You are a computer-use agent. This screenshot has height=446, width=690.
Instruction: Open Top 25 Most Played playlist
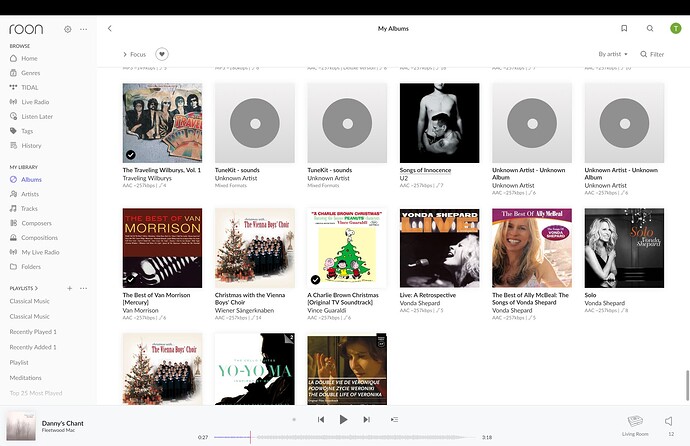[x=36, y=393]
